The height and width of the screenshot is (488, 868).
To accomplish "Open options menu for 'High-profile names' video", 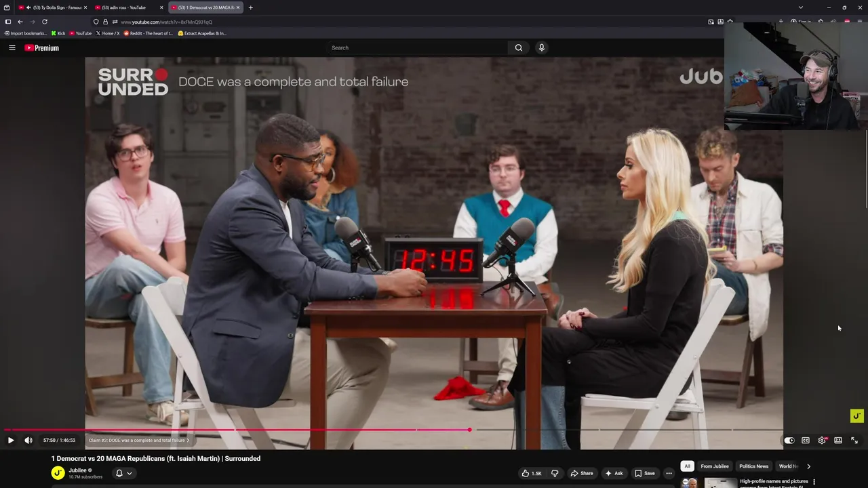I will (814, 482).
